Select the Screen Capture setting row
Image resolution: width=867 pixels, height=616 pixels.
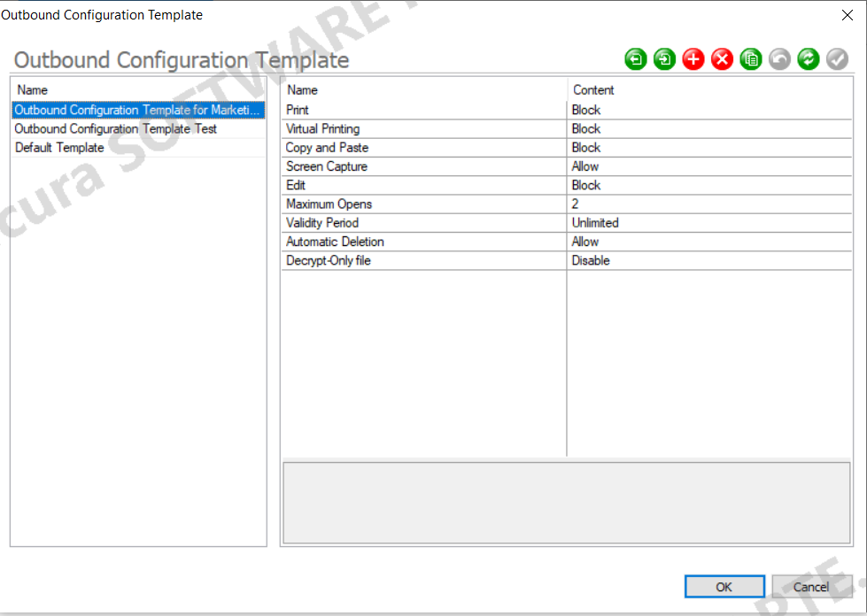(354, 166)
